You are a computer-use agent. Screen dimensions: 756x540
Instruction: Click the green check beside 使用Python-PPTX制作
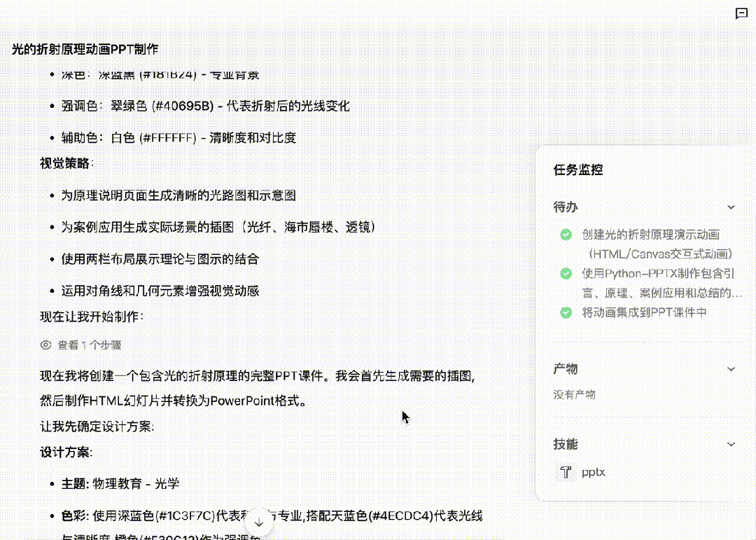pos(566,273)
